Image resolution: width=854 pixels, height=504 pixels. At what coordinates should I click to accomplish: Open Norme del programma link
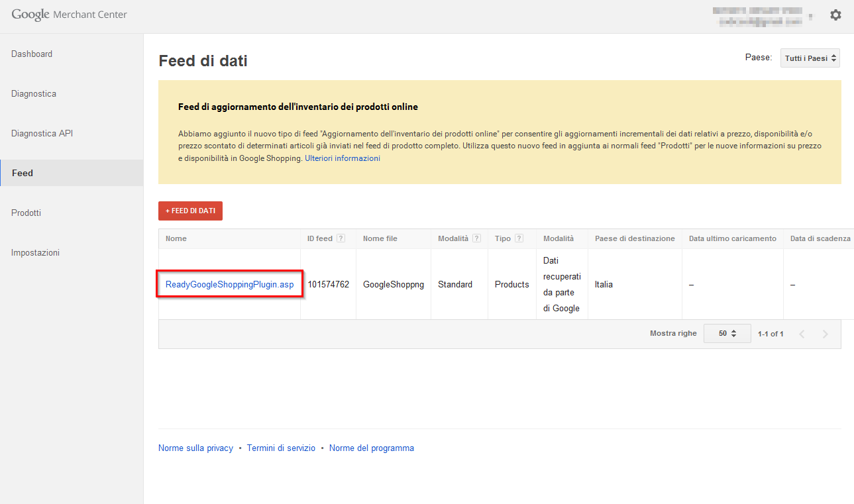372,448
